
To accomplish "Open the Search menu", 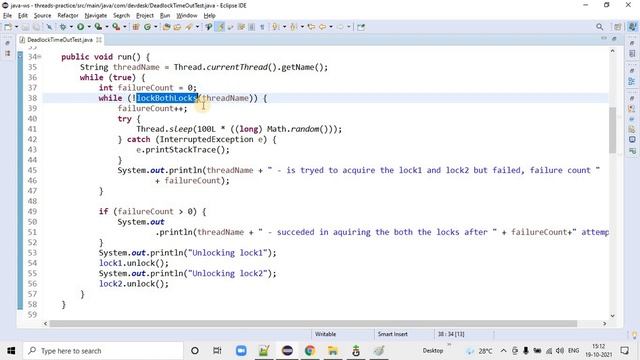I will pos(121,16).
